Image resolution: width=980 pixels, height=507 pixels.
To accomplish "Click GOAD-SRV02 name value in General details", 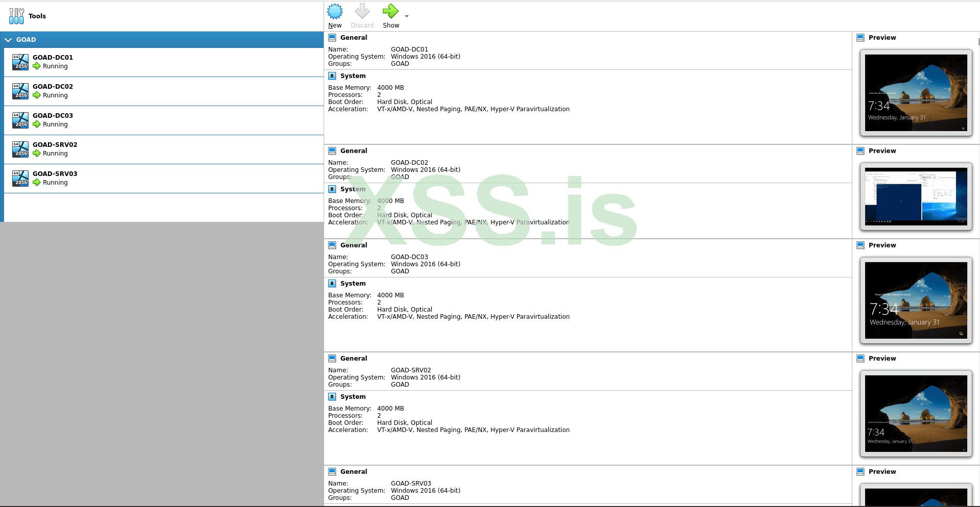I will pyautogui.click(x=411, y=370).
